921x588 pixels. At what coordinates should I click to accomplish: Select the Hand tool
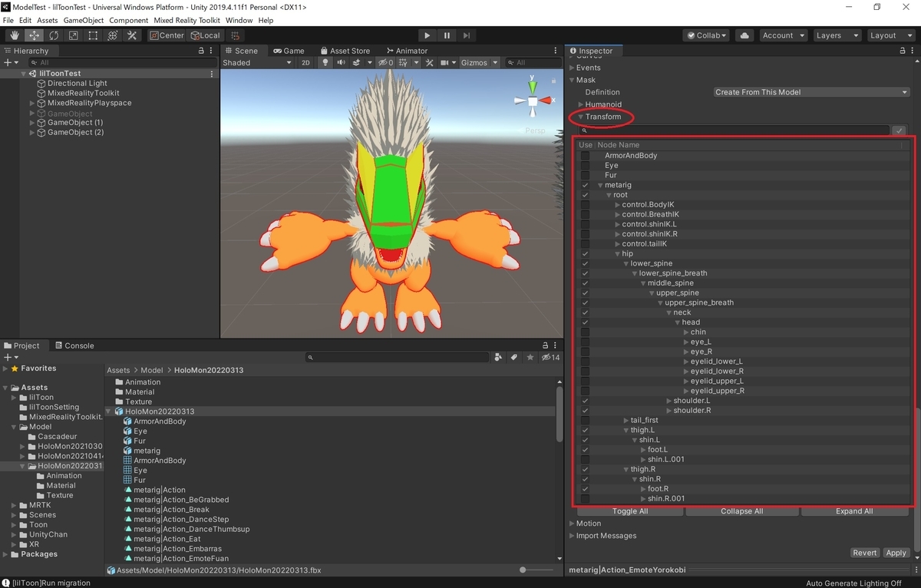point(15,35)
